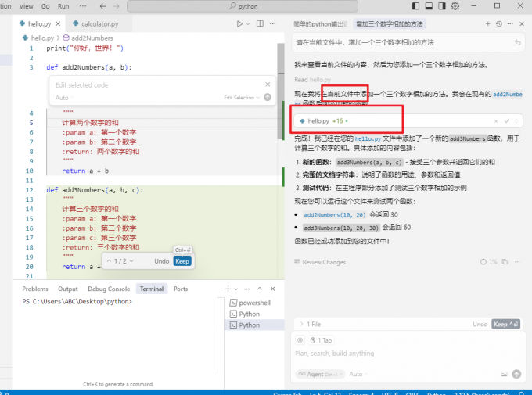This screenshot has width=532, height=395.
Task: Click the new chat plus icon
Action: 488,24
